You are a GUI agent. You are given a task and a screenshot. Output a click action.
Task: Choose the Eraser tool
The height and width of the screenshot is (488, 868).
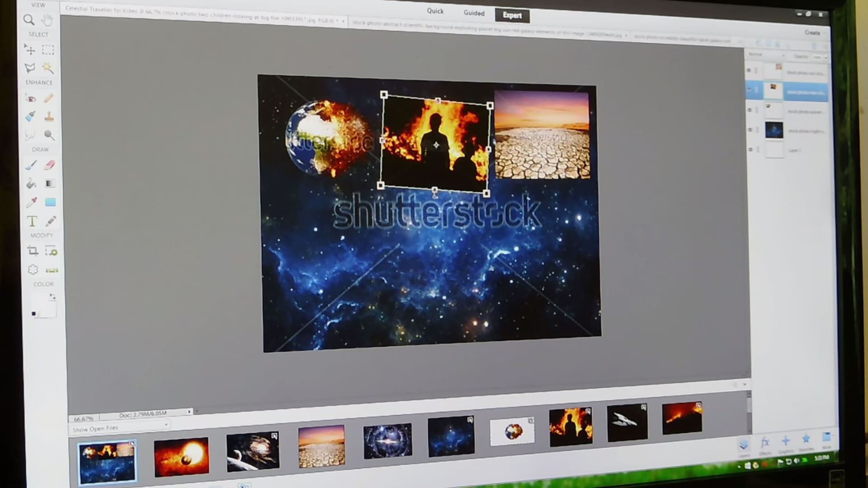click(x=50, y=165)
